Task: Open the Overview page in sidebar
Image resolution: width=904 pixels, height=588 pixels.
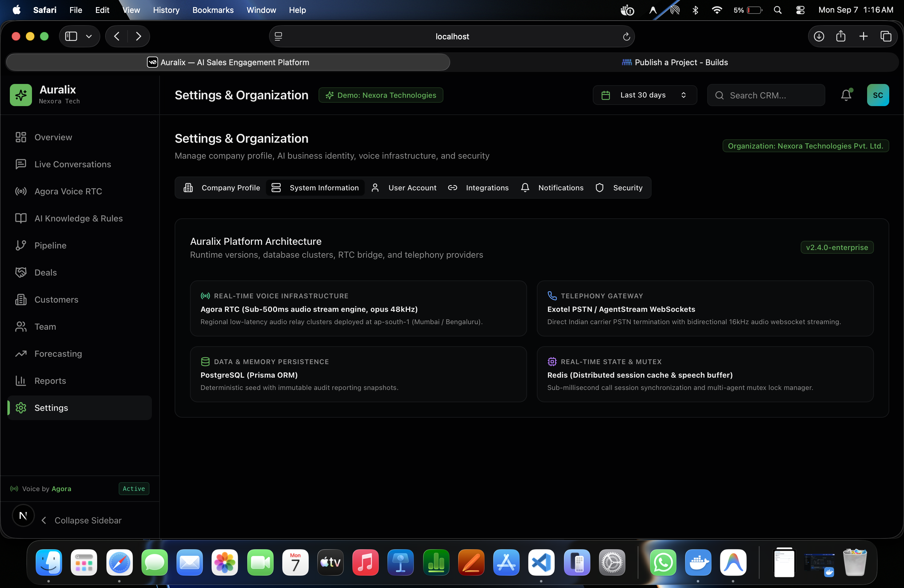Action: coord(79,137)
